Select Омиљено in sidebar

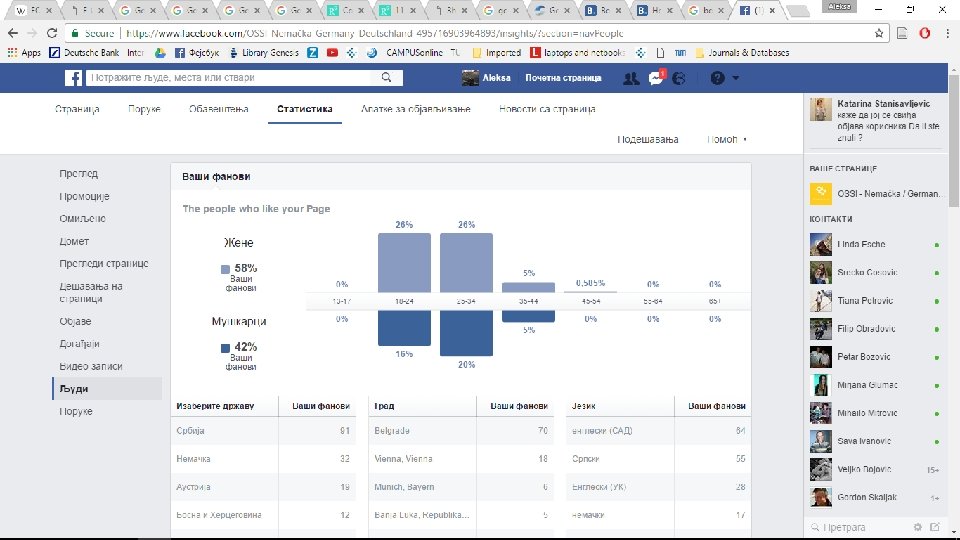pos(83,219)
